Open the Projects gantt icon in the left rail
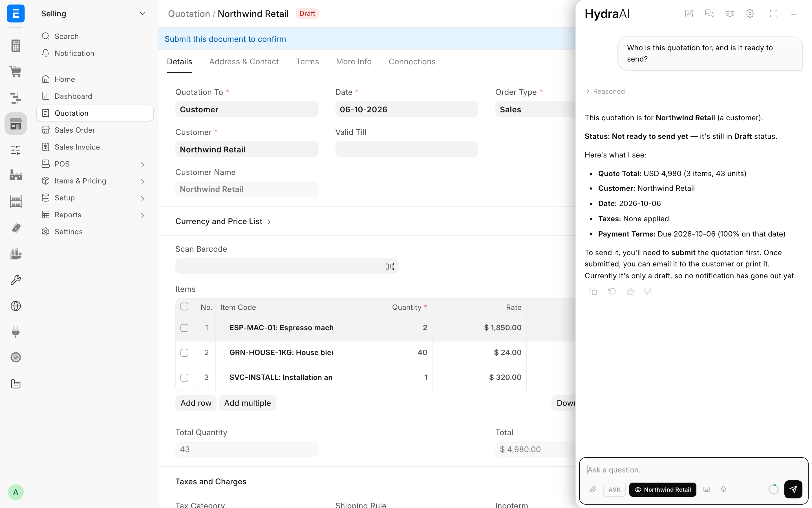Screen dimensions: 812x508 16,97
